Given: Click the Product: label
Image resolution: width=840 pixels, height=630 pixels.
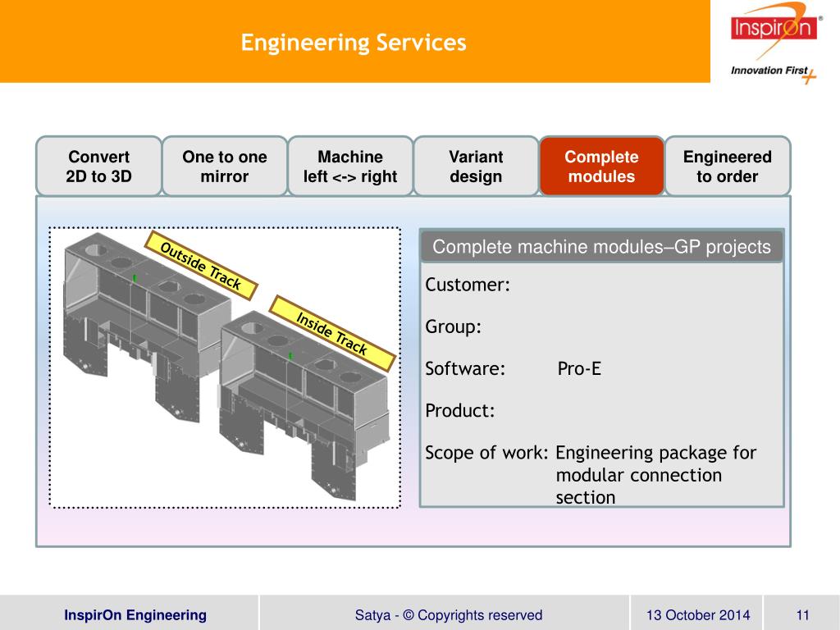Looking at the screenshot, I should coord(459,410).
